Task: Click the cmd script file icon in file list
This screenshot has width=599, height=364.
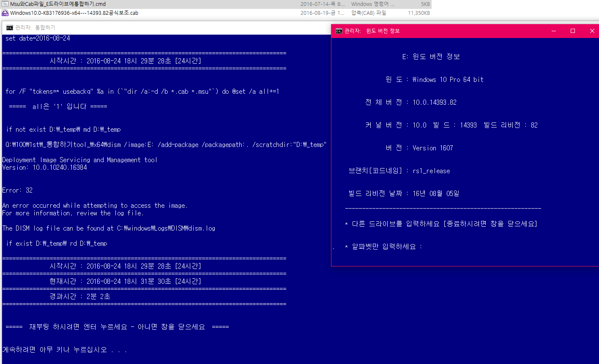Action: (5, 4)
